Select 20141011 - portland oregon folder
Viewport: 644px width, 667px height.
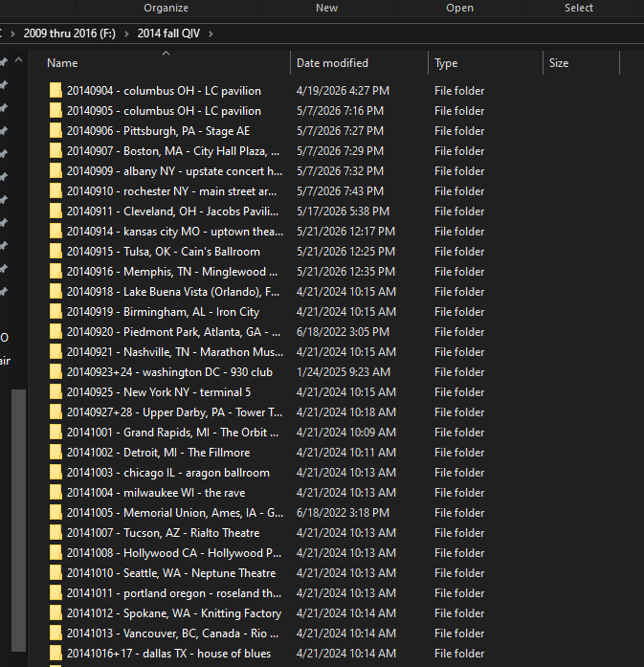click(173, 593)
